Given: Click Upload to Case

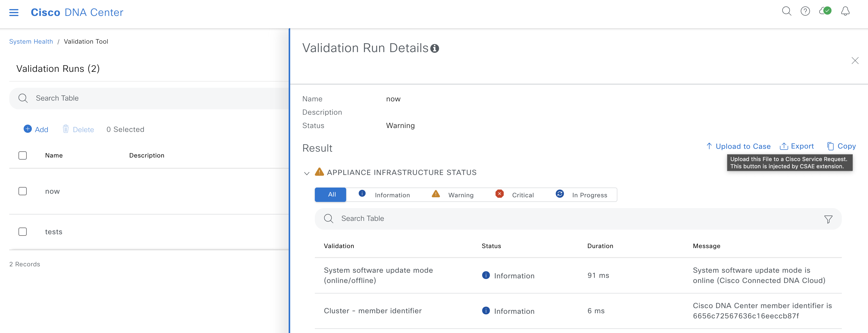Looking at the screenshot, I should (738, 146).
